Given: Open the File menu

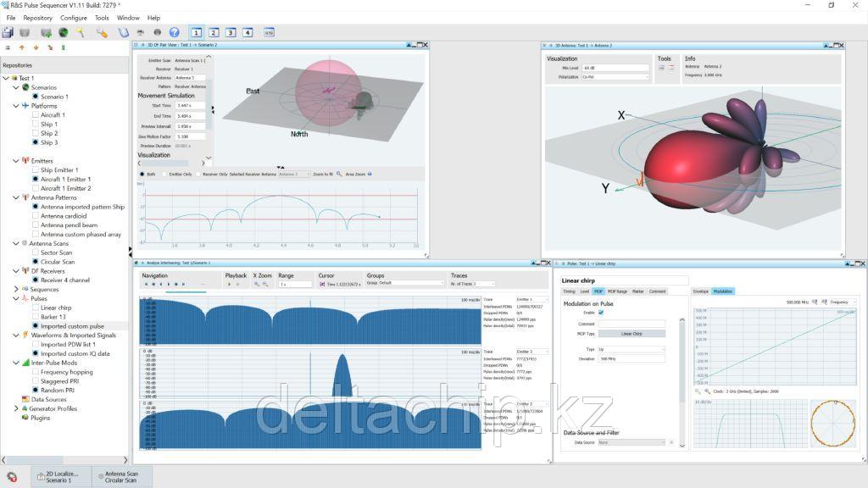Looking at the screenshot, I should [11, 18].
